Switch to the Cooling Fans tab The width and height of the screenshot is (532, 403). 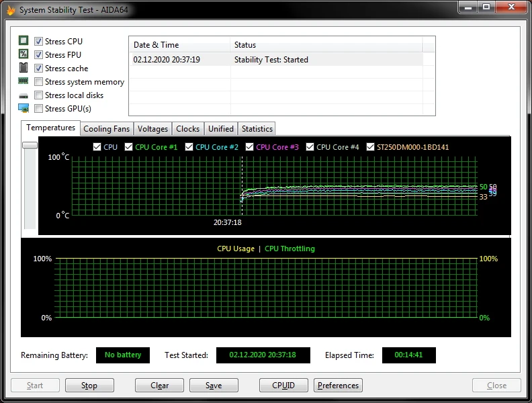[107, 129]
